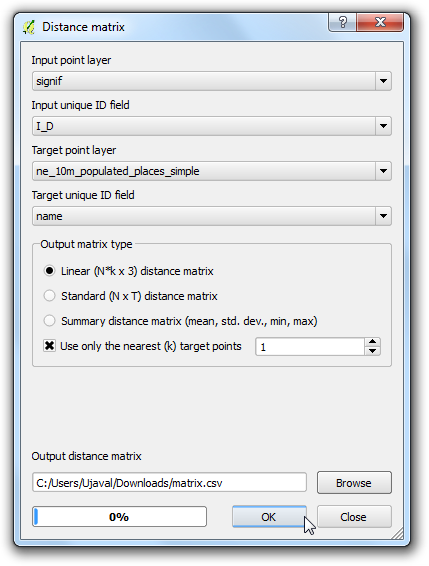Uncheck Use only the nearest target points
The image size is (429, 566).
click(x=49, y=346)
